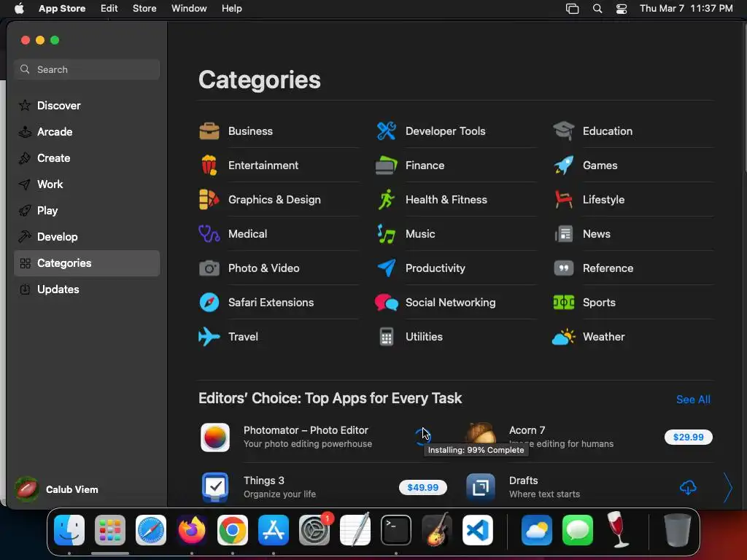This screenshot has width=747, height=560.
Task: Open Arcade in the sidebar
Action: tap(87, 132)
